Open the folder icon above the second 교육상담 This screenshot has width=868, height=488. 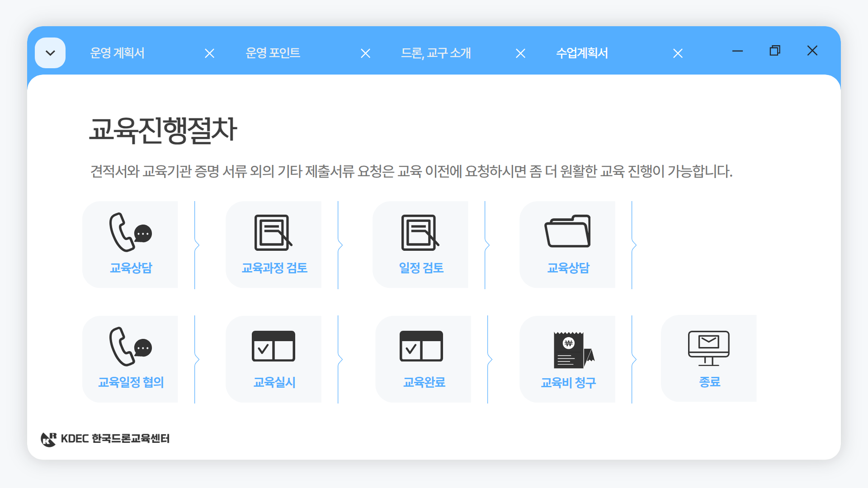(x=568, y=233)
